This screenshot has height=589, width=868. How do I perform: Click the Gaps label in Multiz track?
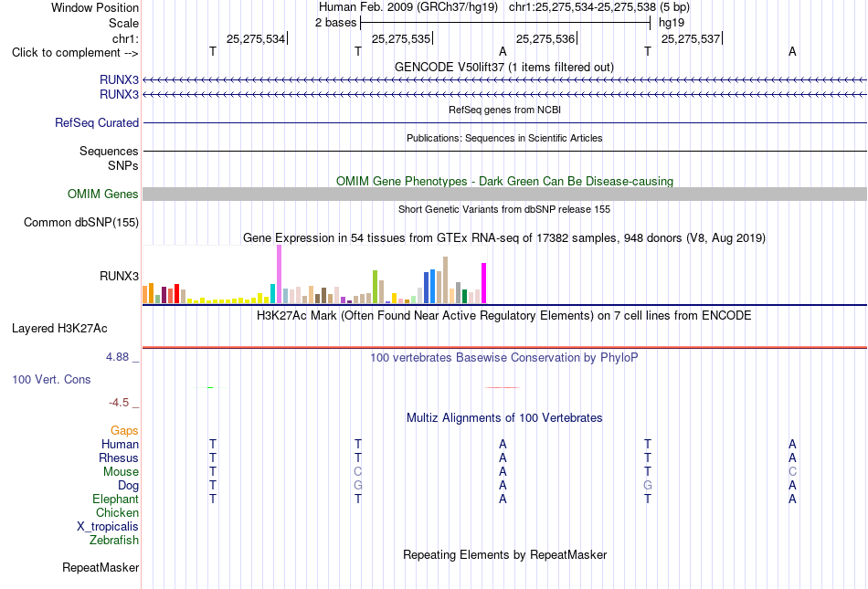click(x=124, y=431)
